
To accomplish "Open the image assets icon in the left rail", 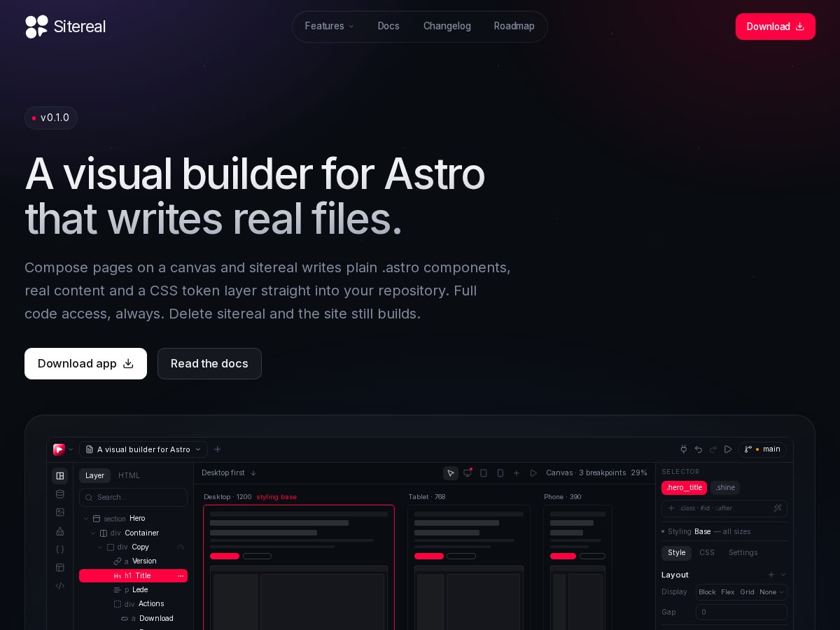I will click(60, 512).
